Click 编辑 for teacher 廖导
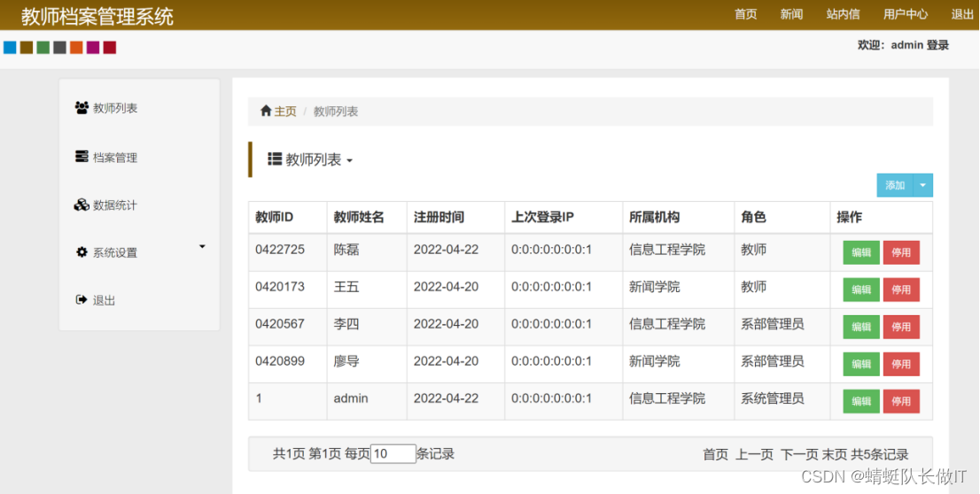The image size is (980, 494). click(x=861, y=364)
